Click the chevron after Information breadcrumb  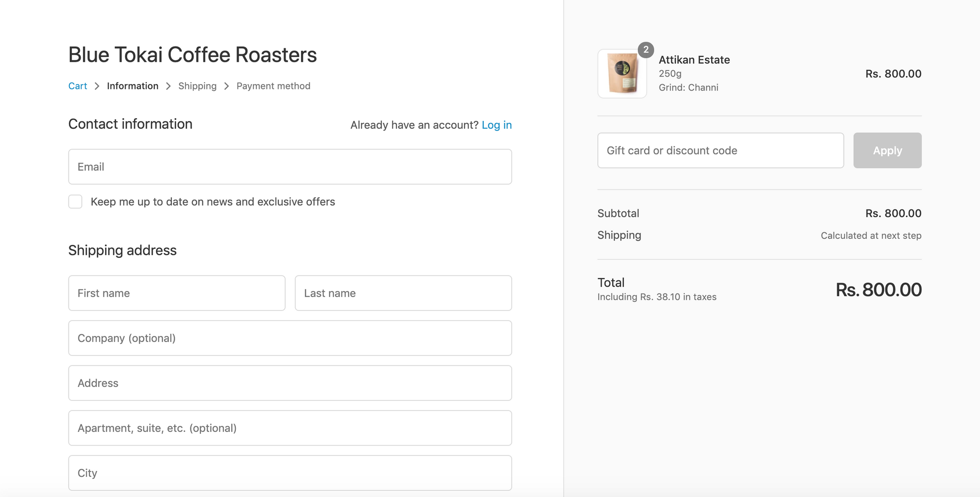click(x=168, y=86)
